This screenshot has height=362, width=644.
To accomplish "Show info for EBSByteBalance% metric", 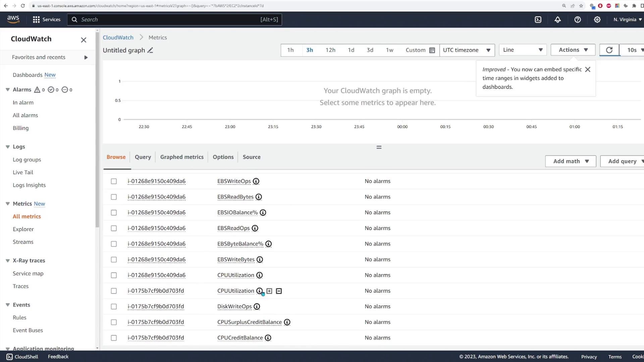I will (268, 244).
